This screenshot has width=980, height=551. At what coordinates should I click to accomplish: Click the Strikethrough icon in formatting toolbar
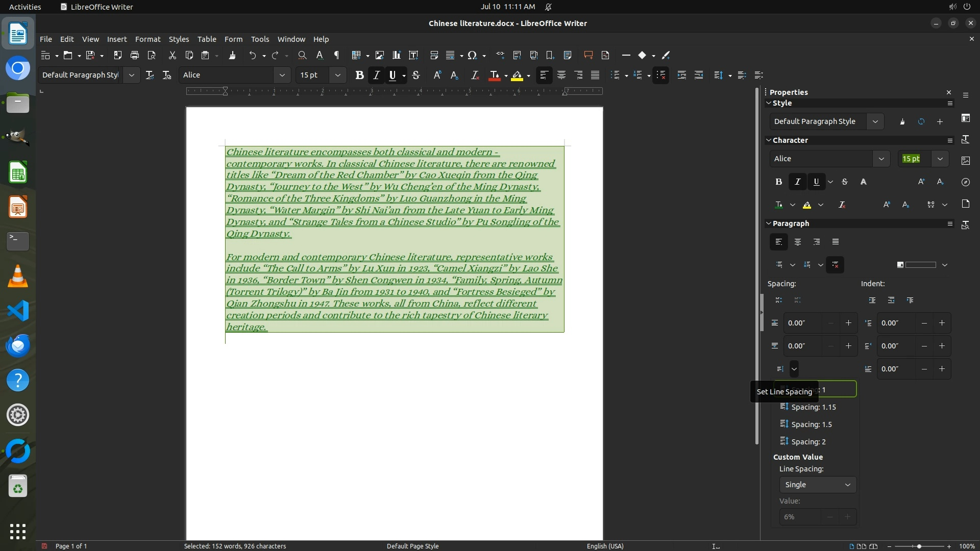click(416, 75)
